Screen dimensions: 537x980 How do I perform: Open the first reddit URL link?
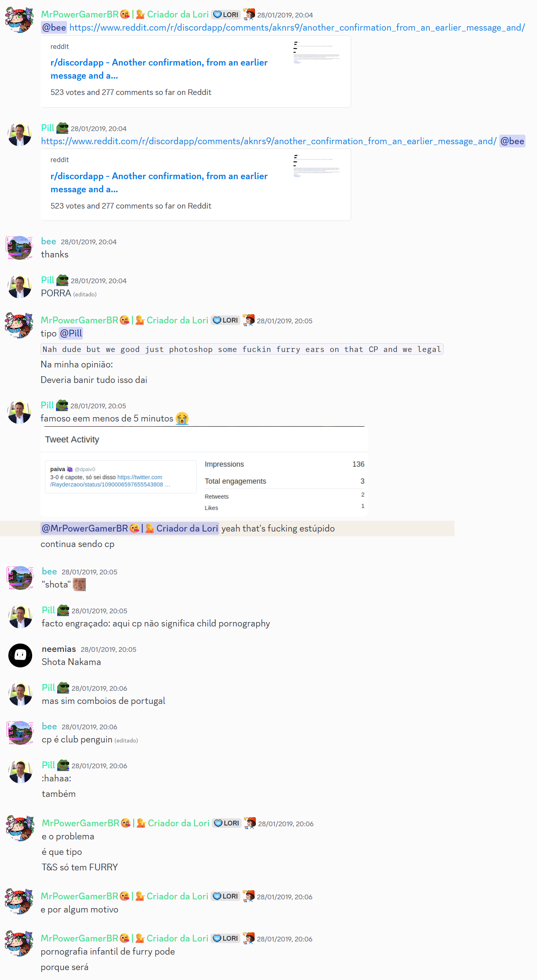[297, 27]
